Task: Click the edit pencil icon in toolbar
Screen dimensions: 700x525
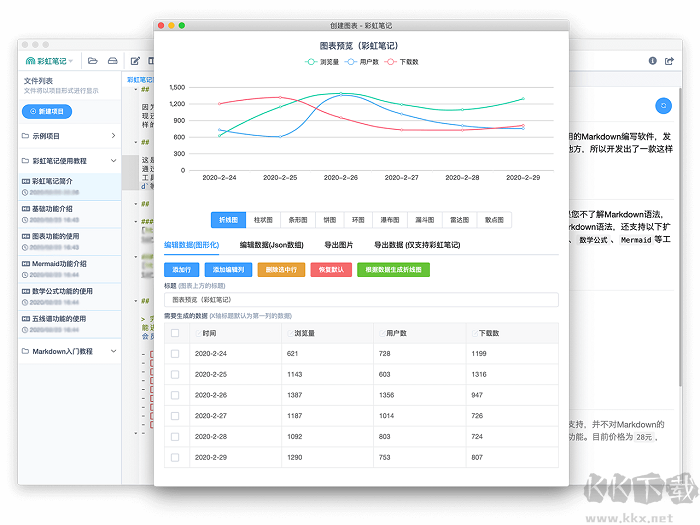Action: click(x=134, y=61)
